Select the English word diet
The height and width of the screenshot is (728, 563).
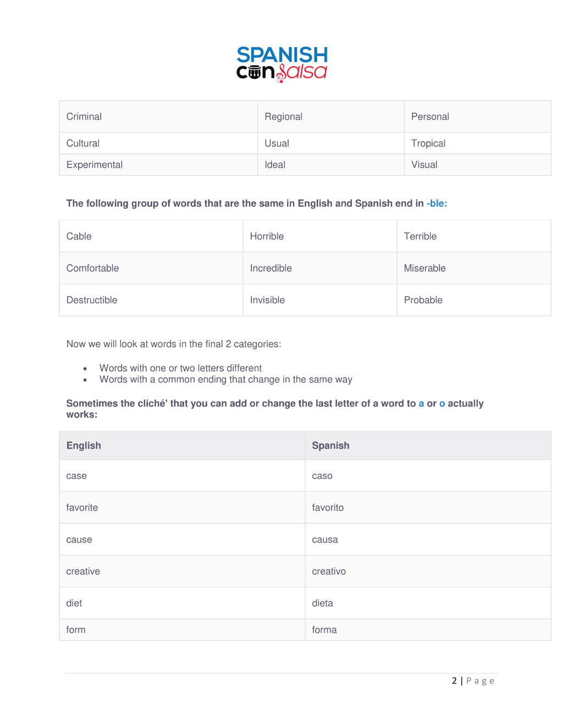74,603
